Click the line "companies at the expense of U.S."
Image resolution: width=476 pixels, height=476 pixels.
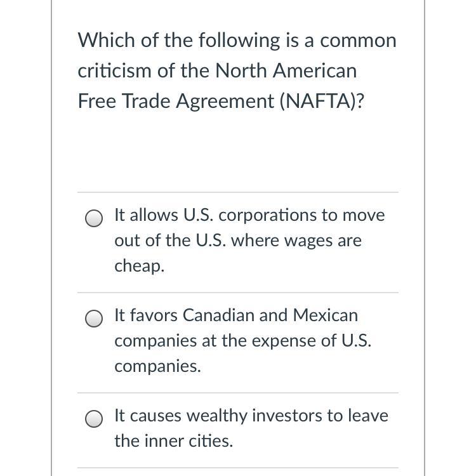tap(243, 341)
